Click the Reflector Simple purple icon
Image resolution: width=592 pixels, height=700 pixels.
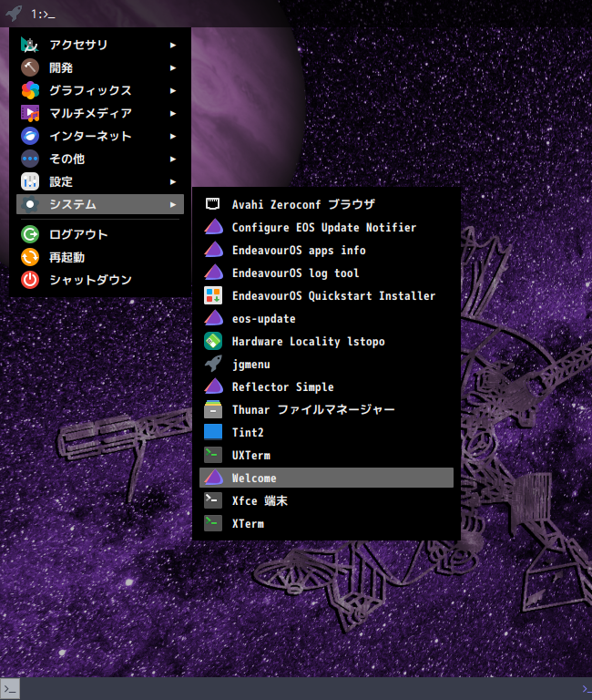pyautogui.click(x=213, y=386)
